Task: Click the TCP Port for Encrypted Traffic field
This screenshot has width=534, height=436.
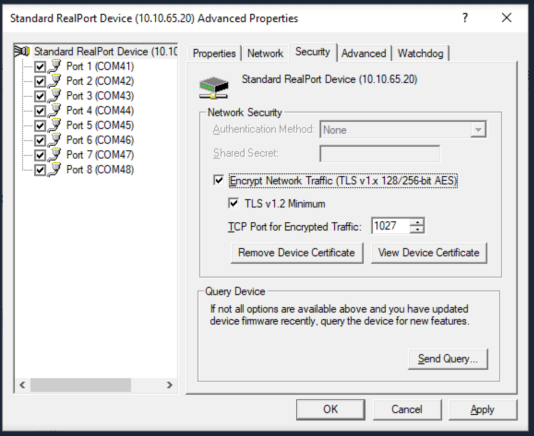Action: pyautogui.click(x=391, y=226)
